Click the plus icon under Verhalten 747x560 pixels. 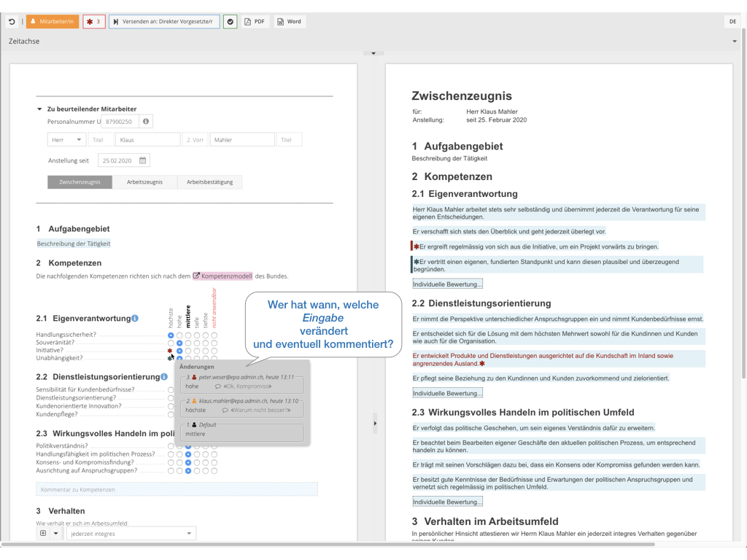click(x=43, y=533)
